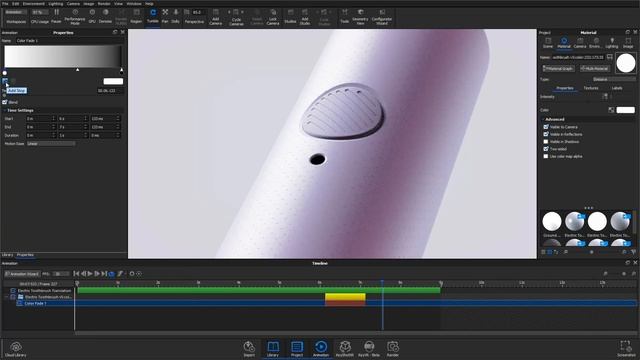Jump to the animation start in the timeline

pyautogui.click(x=76, y=274)
